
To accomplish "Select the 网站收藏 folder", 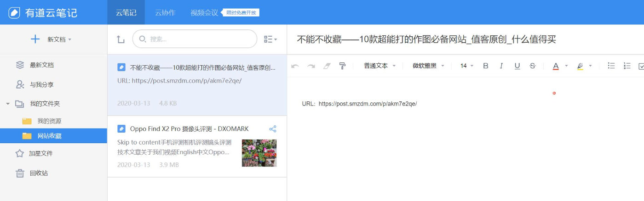I will 53,136.
